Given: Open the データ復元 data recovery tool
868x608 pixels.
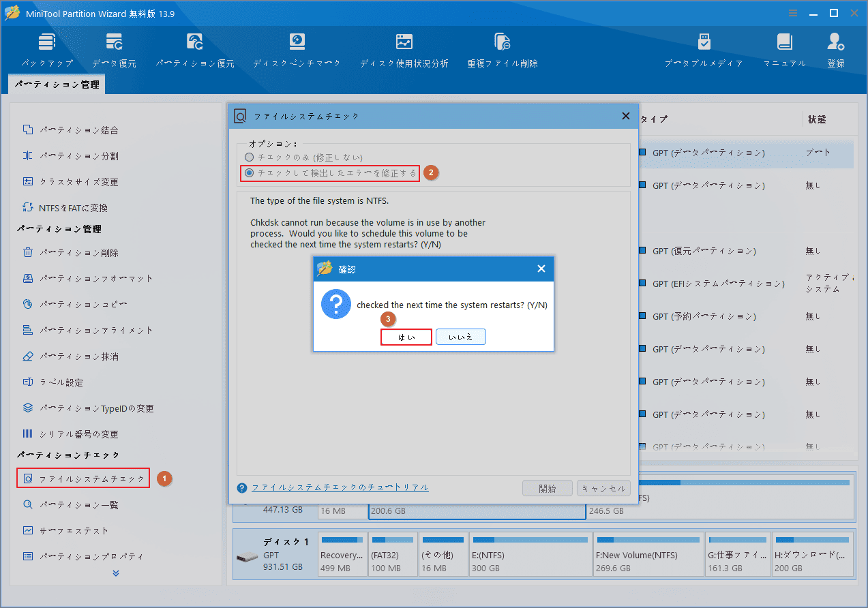Looking at the screenshot, I should click(x=114, y=50).
